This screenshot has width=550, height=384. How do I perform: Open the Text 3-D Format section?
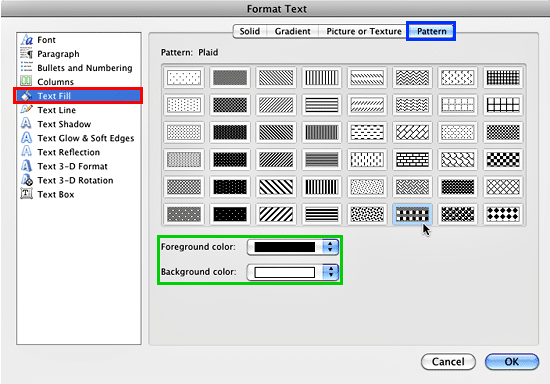pyautogui.click(x=79, y=166)
